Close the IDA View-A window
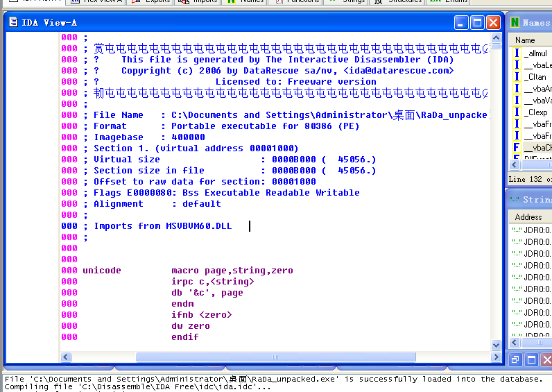 coord(494,23)
